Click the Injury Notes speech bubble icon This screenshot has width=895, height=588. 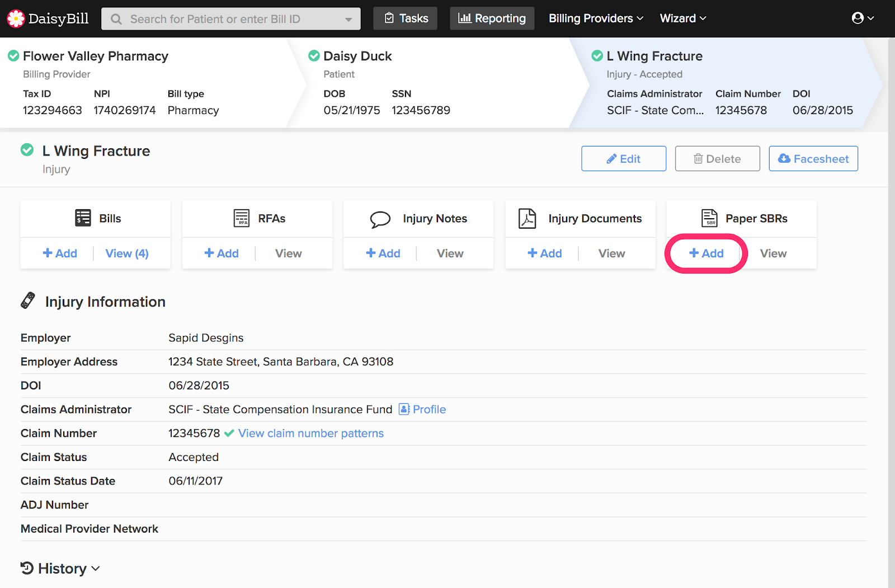tap(380, 219)
